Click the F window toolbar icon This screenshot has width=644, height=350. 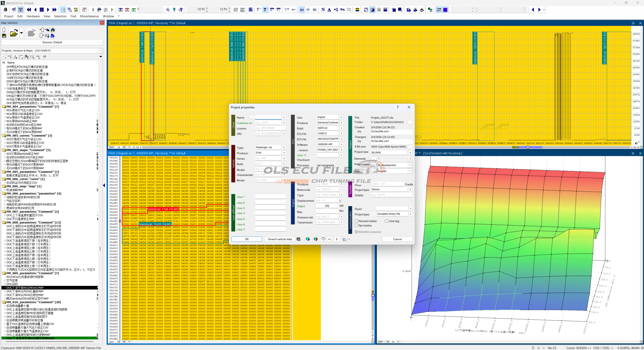(121, 10)
